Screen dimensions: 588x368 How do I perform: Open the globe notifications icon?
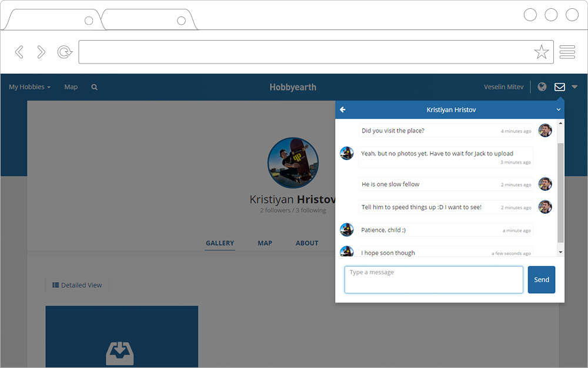click(542, 87)
